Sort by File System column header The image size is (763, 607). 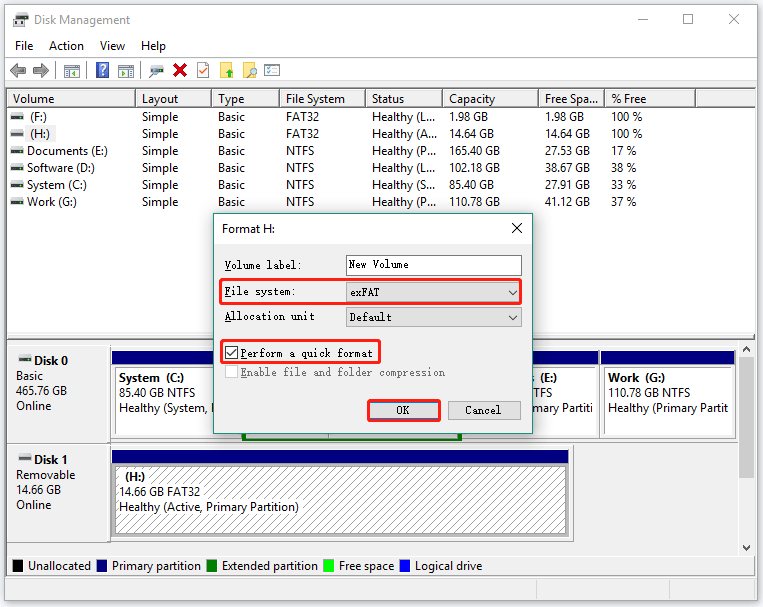tap(322, 99)
